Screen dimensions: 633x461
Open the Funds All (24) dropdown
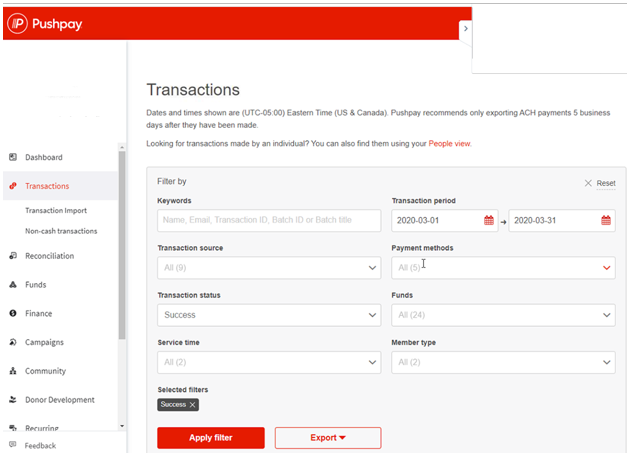click(x=503, y=315)
